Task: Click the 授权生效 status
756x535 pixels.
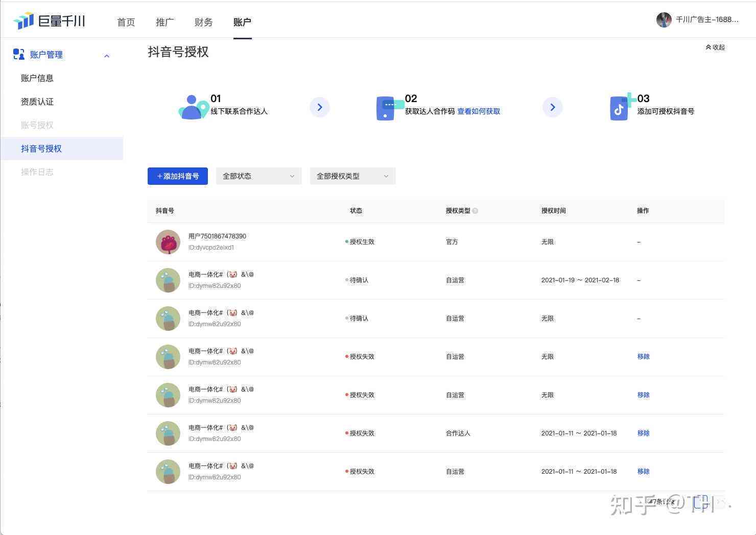Action: 360,242
